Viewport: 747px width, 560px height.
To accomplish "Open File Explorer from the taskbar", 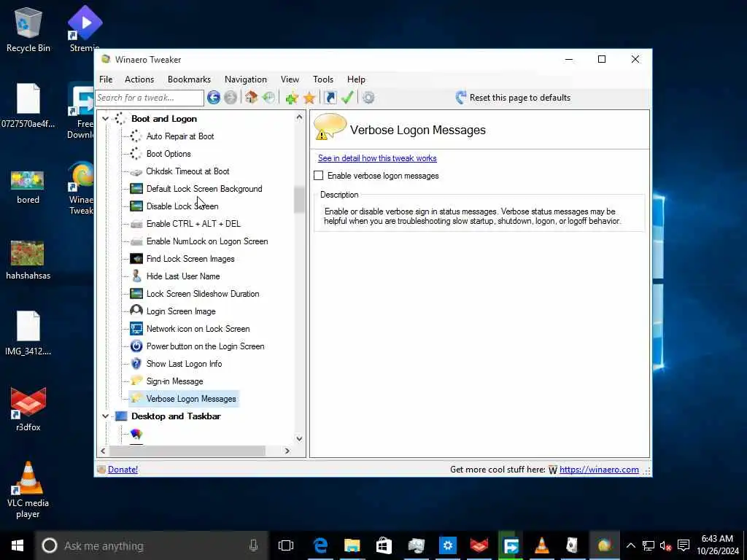I will 352,545.
